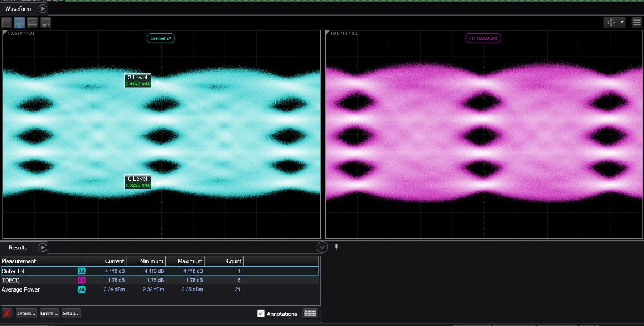Collapse Results panel with double-chevron button
This screenshot has width=644, height=326.
[x=322, y=247]
